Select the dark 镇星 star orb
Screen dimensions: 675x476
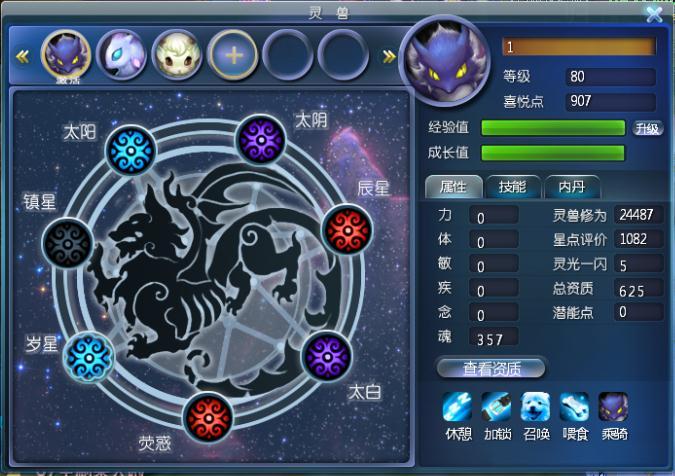[x=68, y=244]
